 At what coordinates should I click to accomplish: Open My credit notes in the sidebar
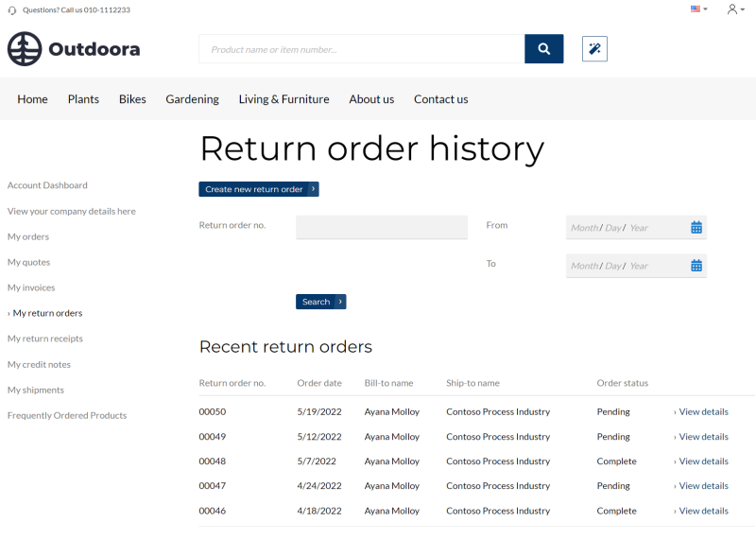(39, 364)
